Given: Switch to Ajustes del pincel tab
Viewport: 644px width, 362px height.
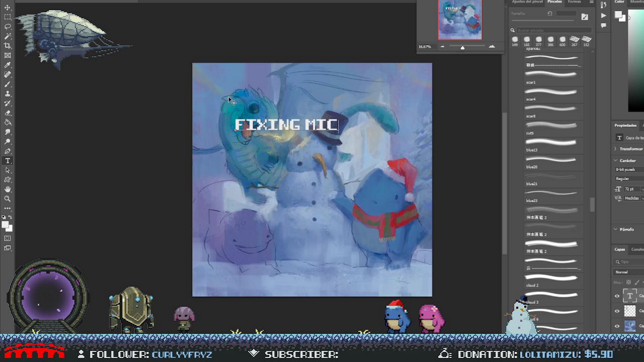Looking at the screenshot, I should [x=527, y=2].
